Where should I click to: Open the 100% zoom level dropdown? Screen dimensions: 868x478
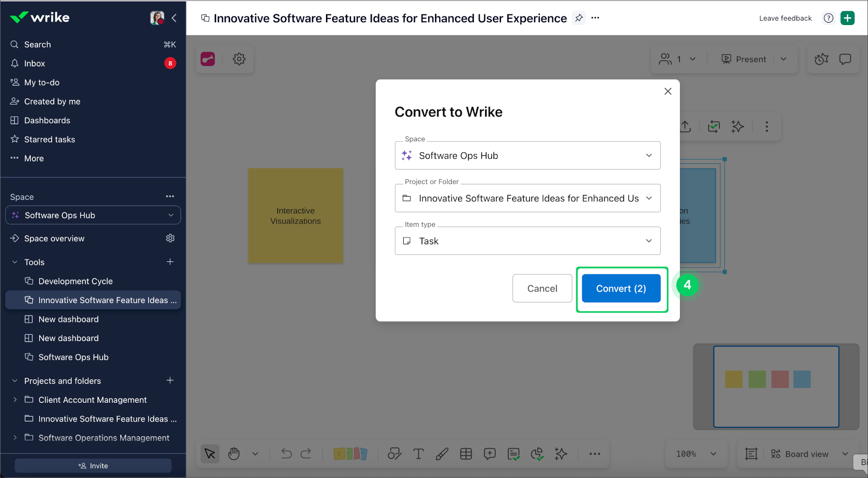[696, 453]
